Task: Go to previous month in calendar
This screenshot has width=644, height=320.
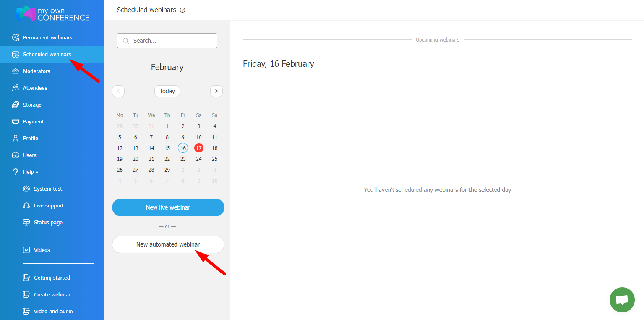Action: [118, 91]
